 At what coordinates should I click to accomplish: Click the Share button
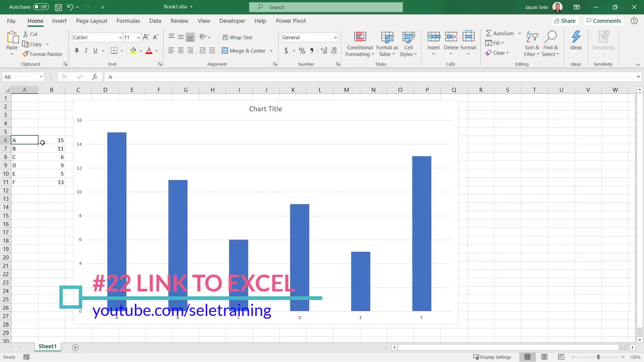pyautogui.click(x=565, y=21)
